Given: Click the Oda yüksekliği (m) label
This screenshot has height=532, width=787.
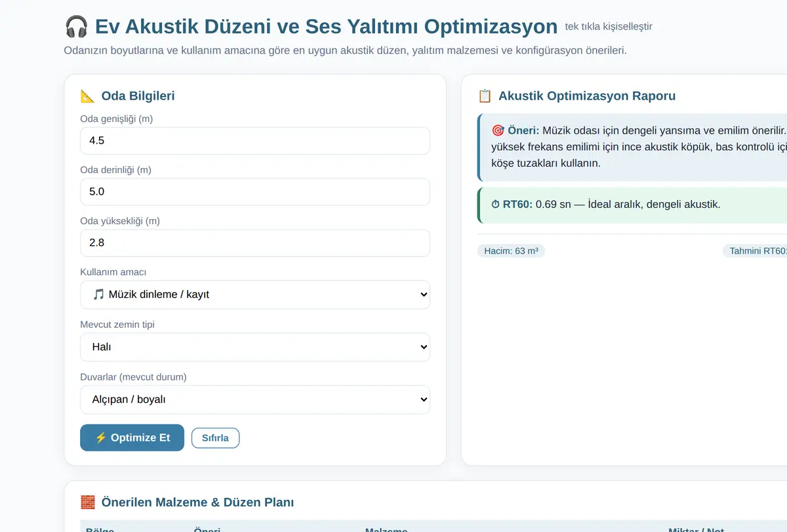Looking at the screenshot, I should pos(120,221).
